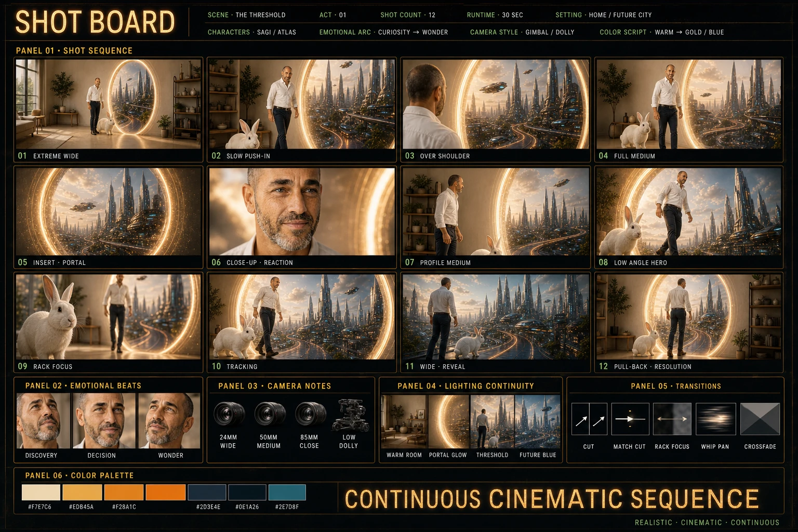Select shot 04 Full Medium thumbnail

point(689,104)
